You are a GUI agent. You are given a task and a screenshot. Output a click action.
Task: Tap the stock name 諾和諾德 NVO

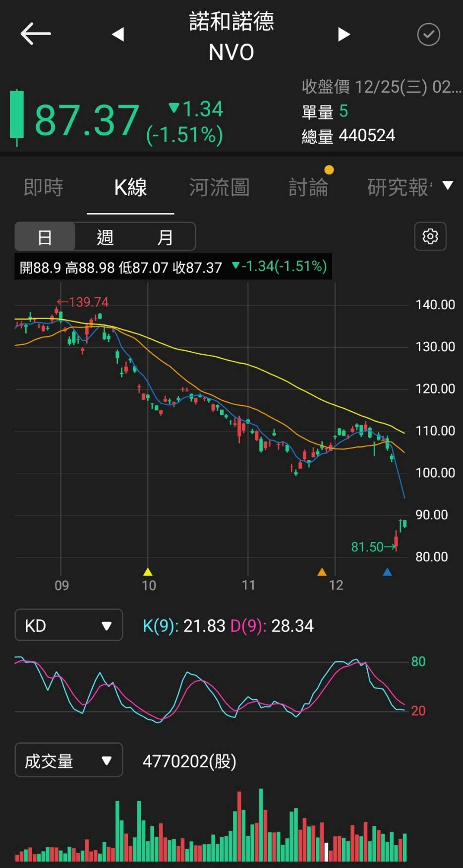[231, 36]
